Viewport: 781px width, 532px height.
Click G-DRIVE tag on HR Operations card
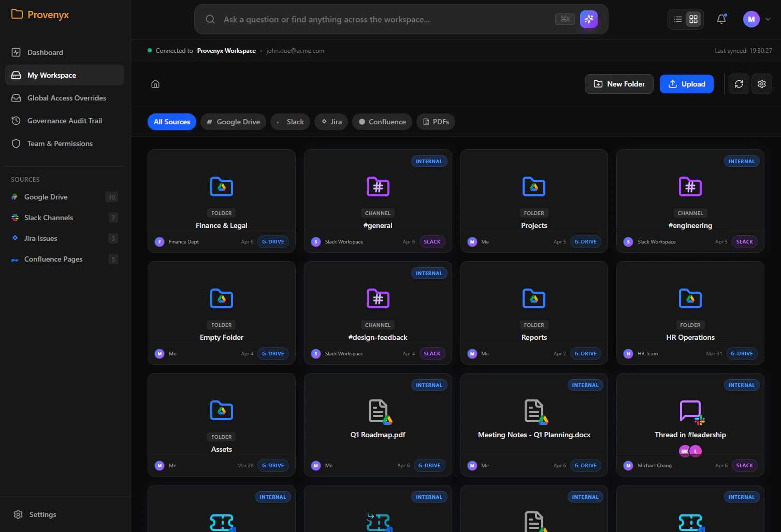click(x=742, y=353)
